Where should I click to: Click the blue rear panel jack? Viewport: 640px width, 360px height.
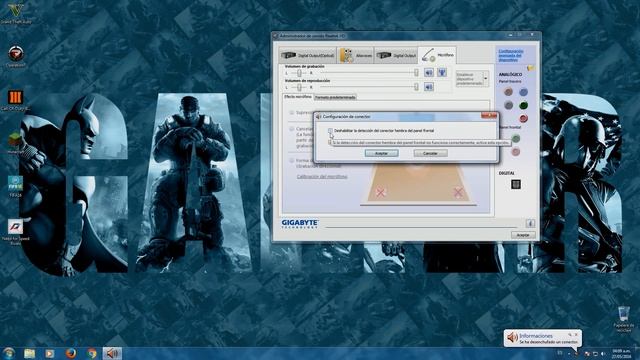point(523,92)
